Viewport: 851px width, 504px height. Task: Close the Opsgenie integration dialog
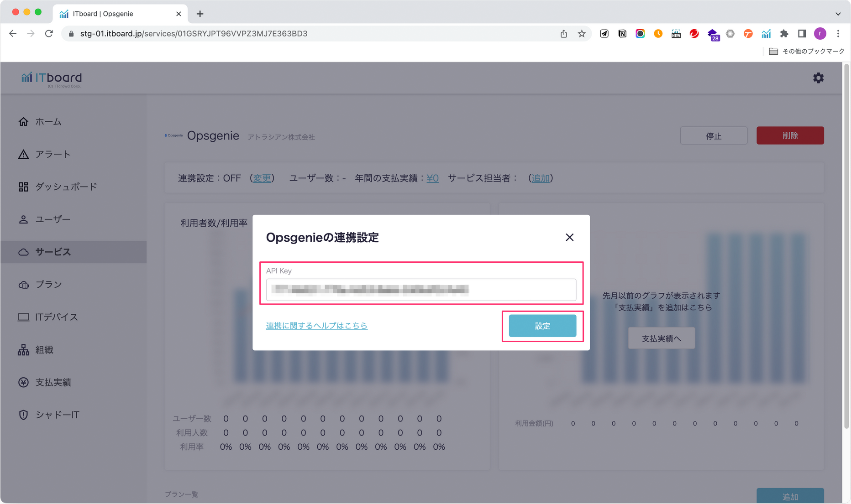[x=569, y=237]
